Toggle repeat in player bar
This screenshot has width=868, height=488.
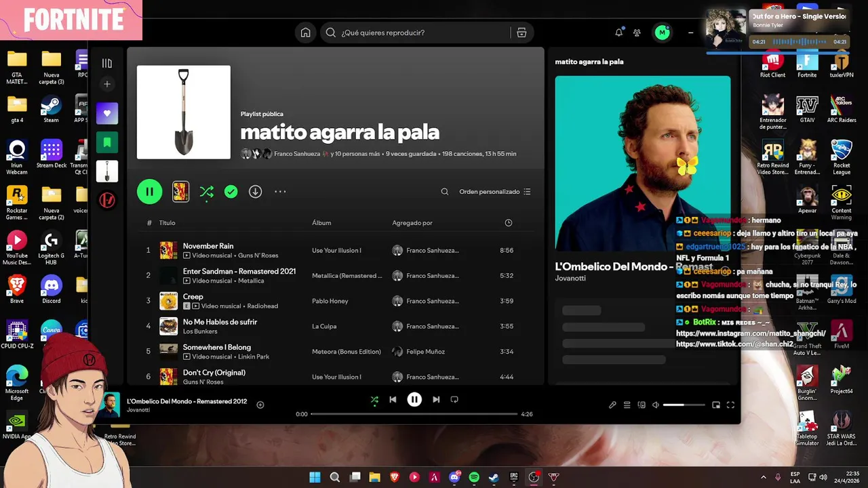pyautogui.click(x=454, y=400)
